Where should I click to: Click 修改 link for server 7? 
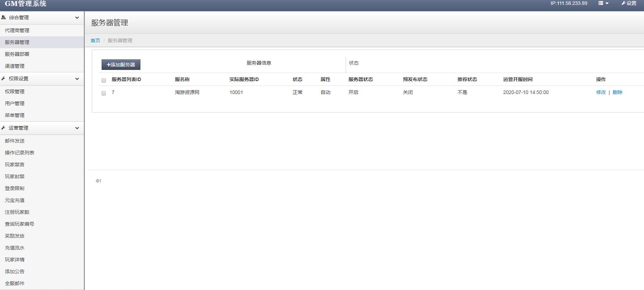601,92
